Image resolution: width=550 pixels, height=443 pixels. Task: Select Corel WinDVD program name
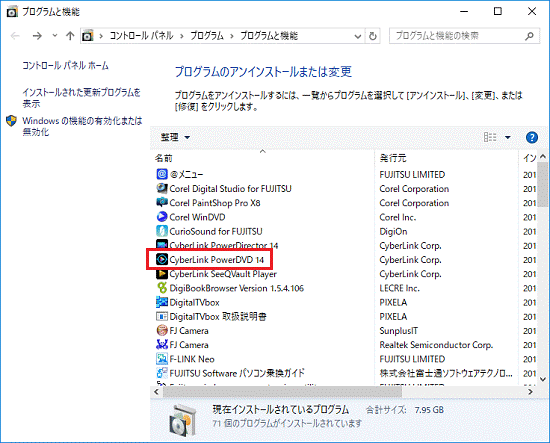tap(197, 217)
